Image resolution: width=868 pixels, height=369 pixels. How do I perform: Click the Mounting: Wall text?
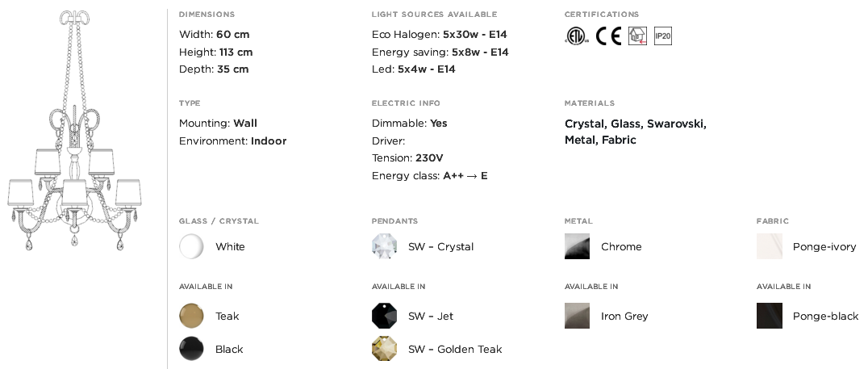pos(218,124)
